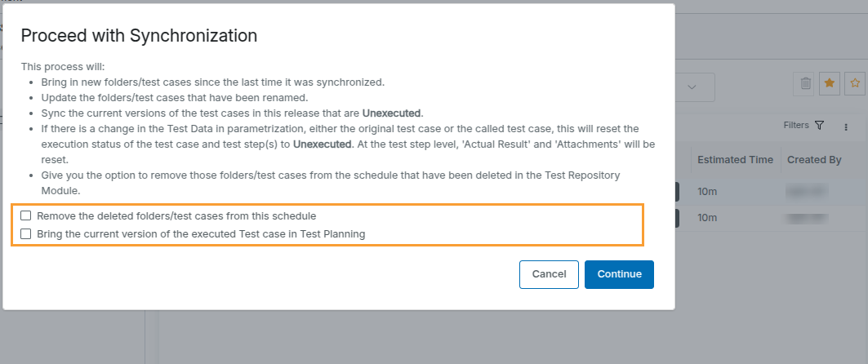This screenshot has height=364, width=868.
Task: Select the second row's 10m estimated time
Action: pos(709,218)
